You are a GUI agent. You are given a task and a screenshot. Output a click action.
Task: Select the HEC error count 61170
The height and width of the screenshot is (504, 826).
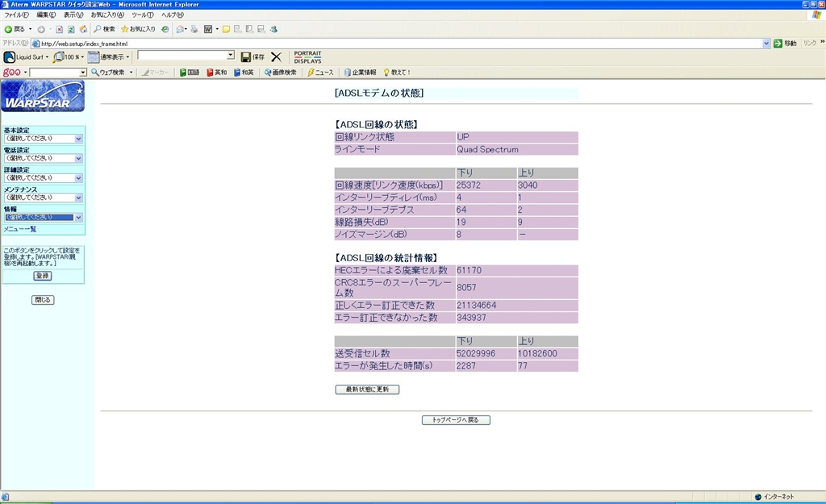(469, 271)
